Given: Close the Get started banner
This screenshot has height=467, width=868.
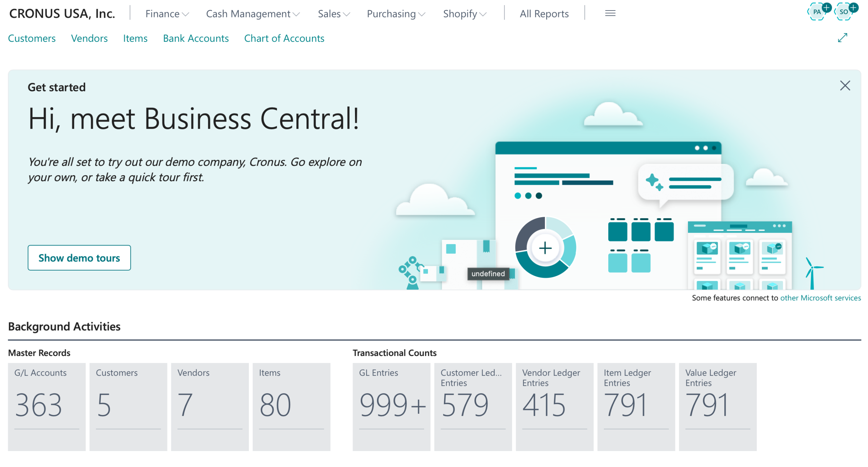Looking at the screenshot, I should [845, 86].
